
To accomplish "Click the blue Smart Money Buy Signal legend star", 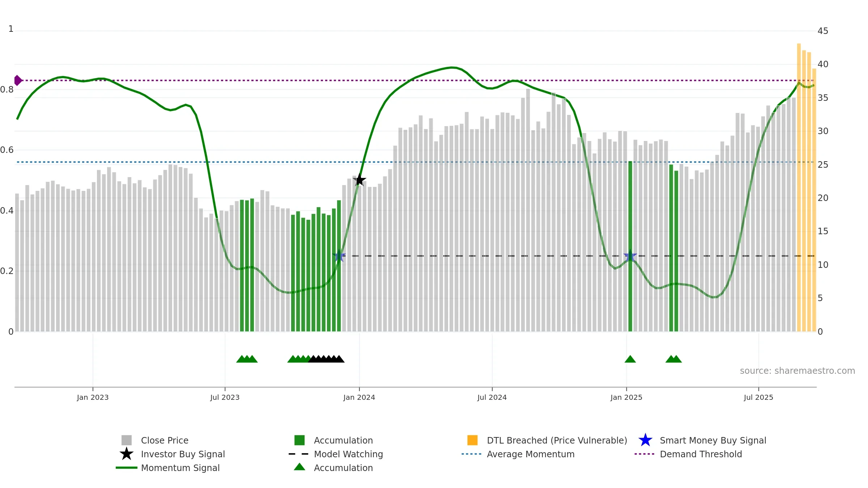I will point(645,440).
